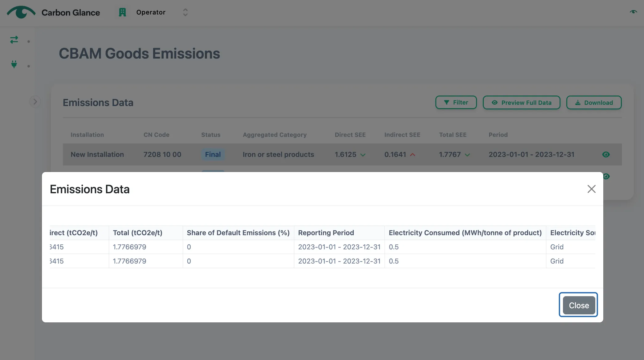
Task: Click the Carbon Glance eye logo
Action: (x=21, y=12)
